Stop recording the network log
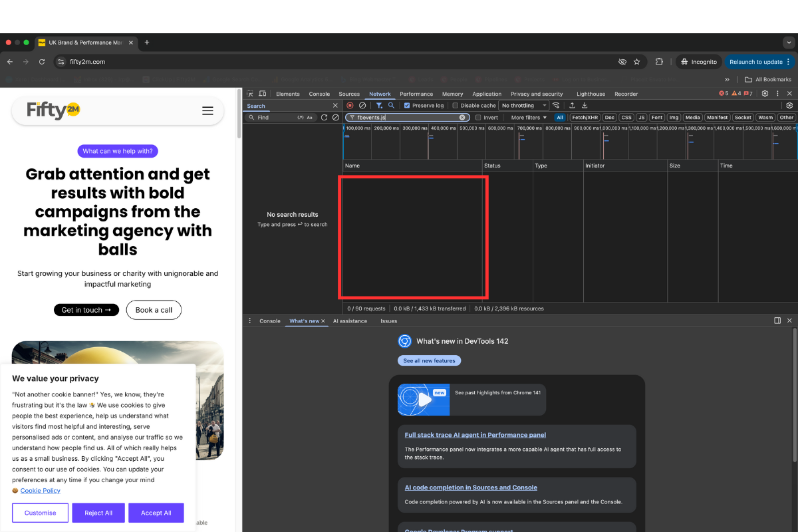The height and width of the screenshot is (532, 798). 350,105
